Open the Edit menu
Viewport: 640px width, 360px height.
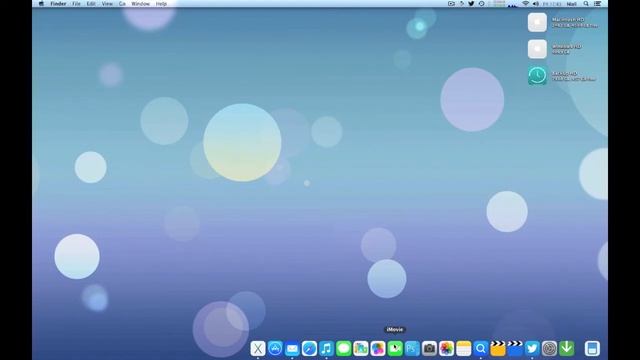pyautogui.click(x=91, y=4)
